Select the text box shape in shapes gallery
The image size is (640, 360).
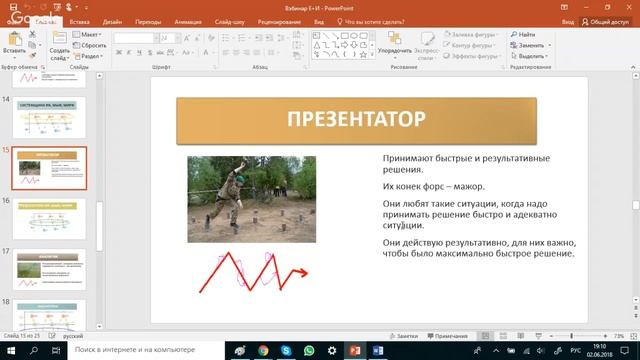tap(317, 36)
